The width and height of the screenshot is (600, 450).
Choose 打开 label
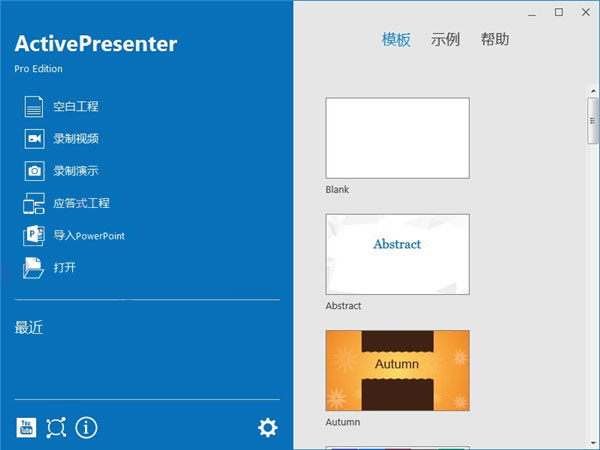tap(65, 267)
